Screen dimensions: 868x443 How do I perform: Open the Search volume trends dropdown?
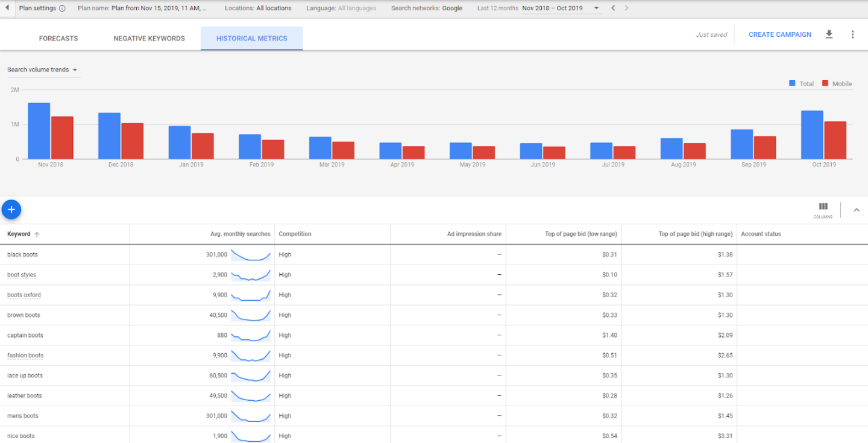[x=43, y=70]
